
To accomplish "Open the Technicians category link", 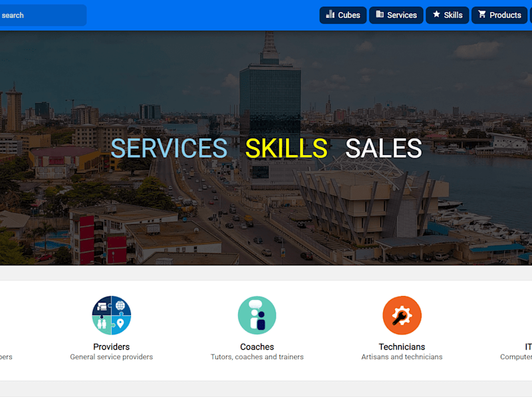I will click(402, 346).
